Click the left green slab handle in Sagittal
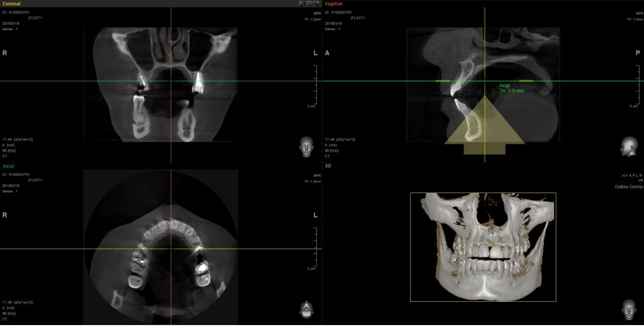 click(443, 81)
